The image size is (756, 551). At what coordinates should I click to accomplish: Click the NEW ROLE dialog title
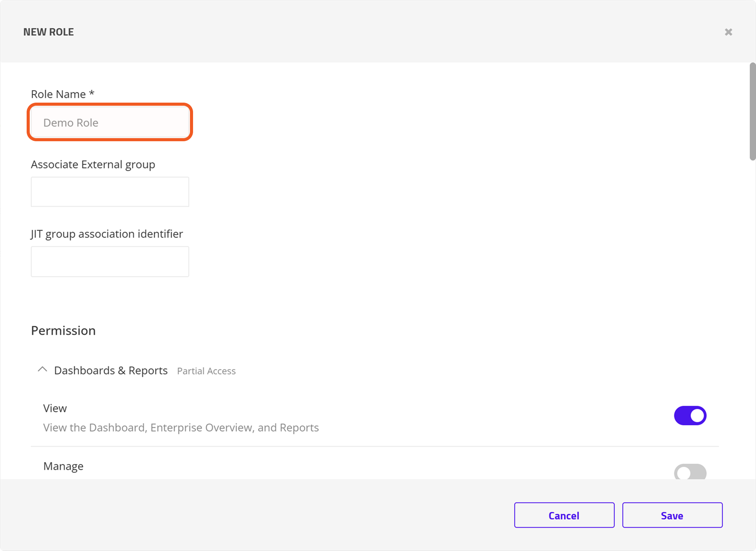tap(49, 32)
